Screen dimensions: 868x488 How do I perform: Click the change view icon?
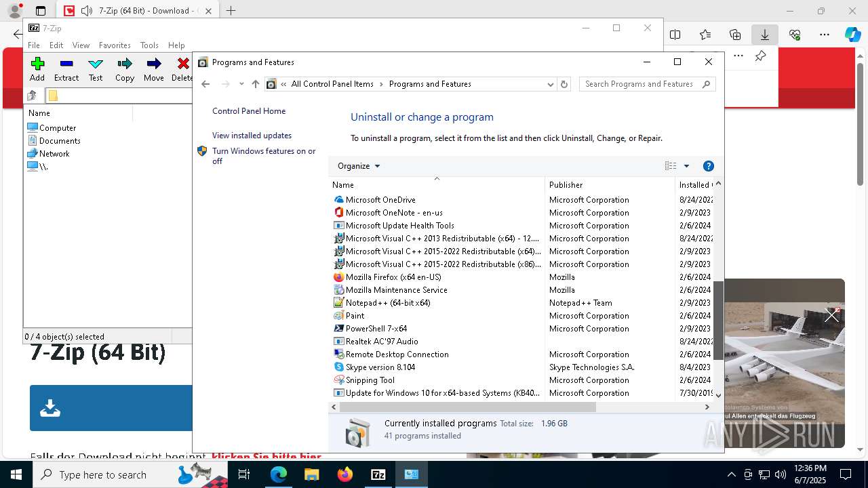pos(671,166)
